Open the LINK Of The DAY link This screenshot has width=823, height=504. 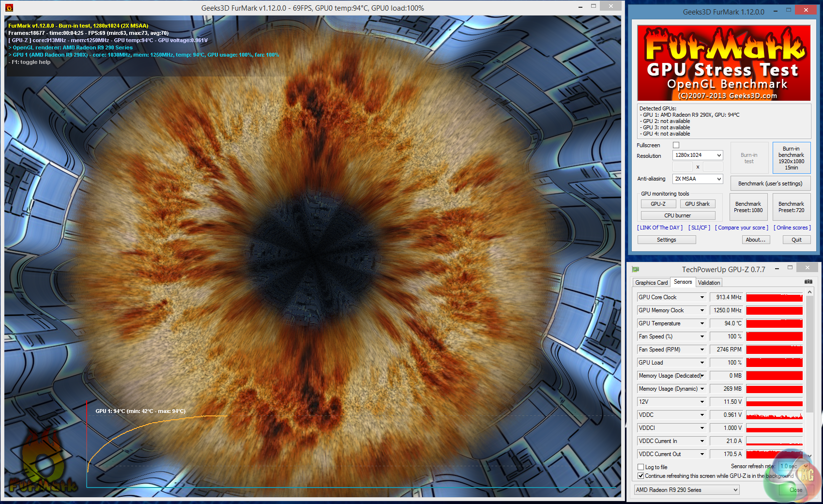pos(660,228)
